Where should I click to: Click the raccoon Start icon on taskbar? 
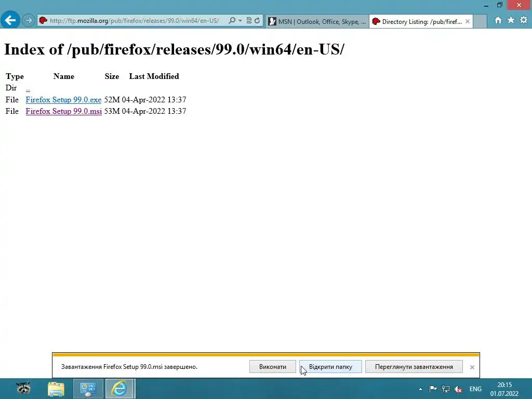[x=23, y=389]
